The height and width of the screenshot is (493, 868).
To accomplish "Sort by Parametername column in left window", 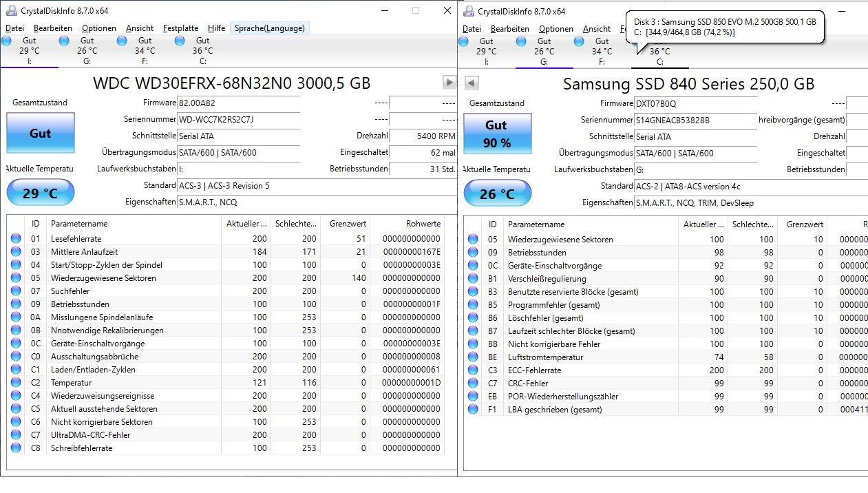I will (x=134, y=224).
